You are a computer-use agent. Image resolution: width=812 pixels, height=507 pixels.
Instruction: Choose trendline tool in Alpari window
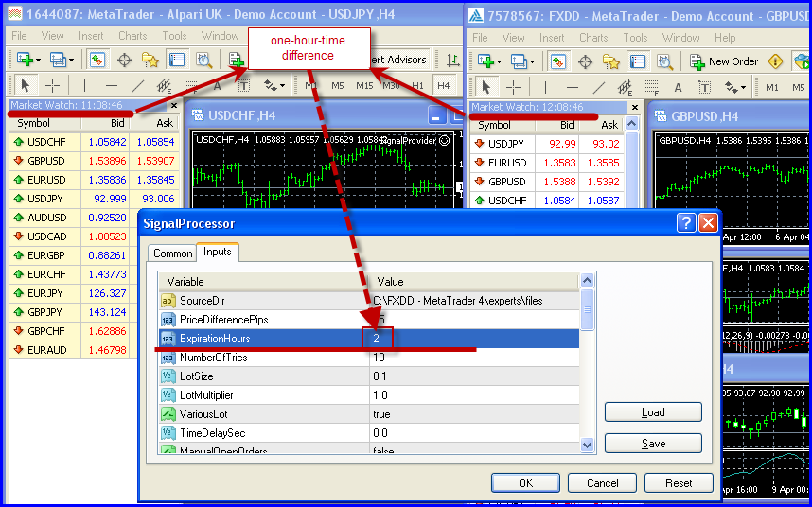[x=138, y=85]
